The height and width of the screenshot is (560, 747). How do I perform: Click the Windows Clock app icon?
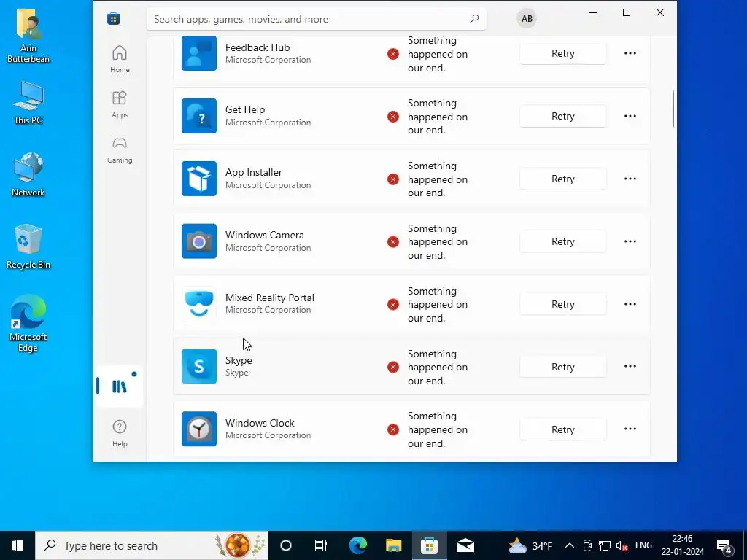[x=199, y=429]
